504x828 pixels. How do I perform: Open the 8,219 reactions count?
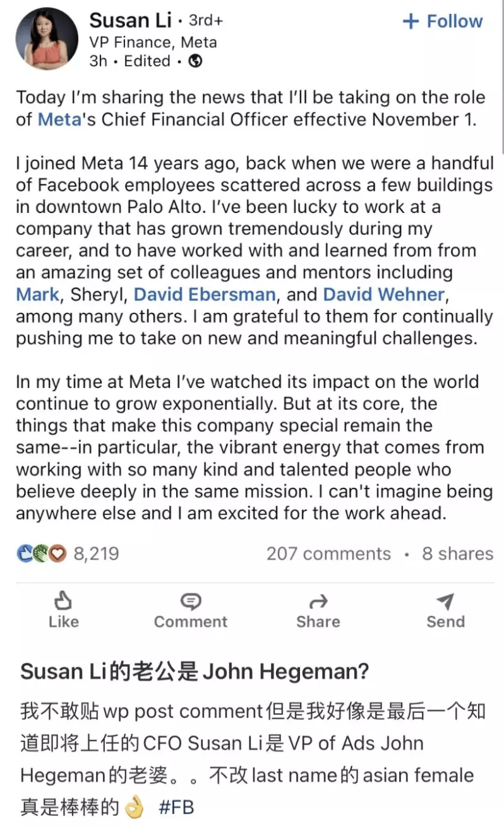[96, 554]
